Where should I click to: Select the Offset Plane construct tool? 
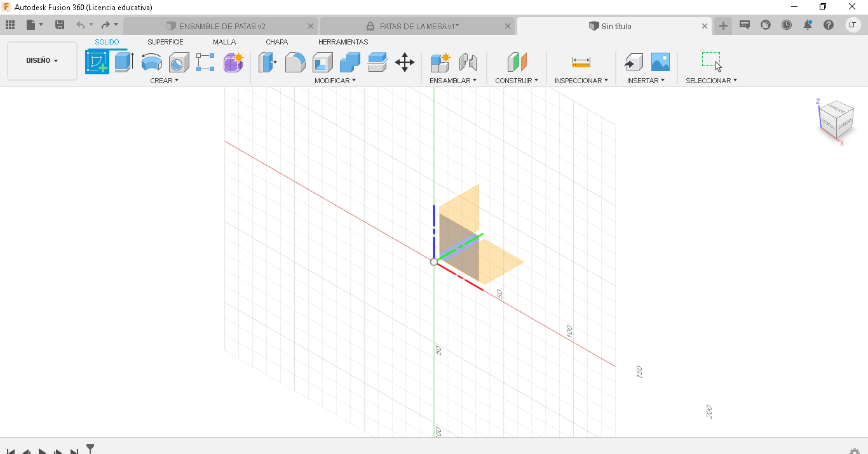point(517,62)
